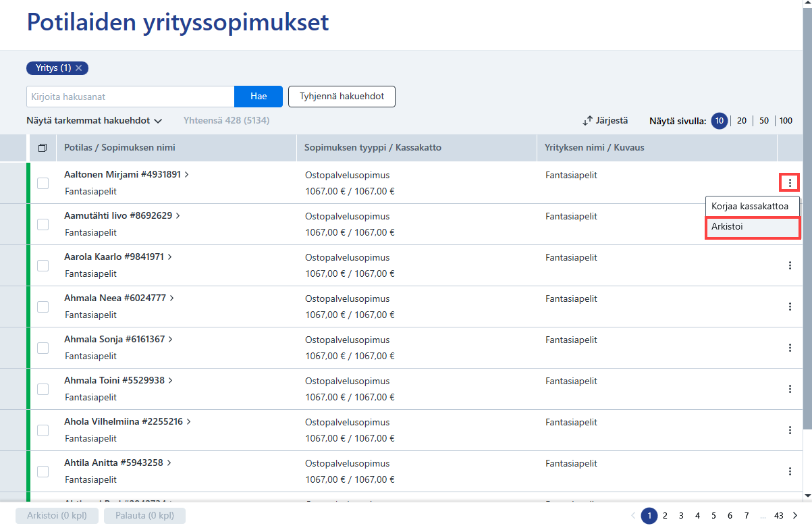Select current page 1 in pagination
812x528 pixels.
649,516
